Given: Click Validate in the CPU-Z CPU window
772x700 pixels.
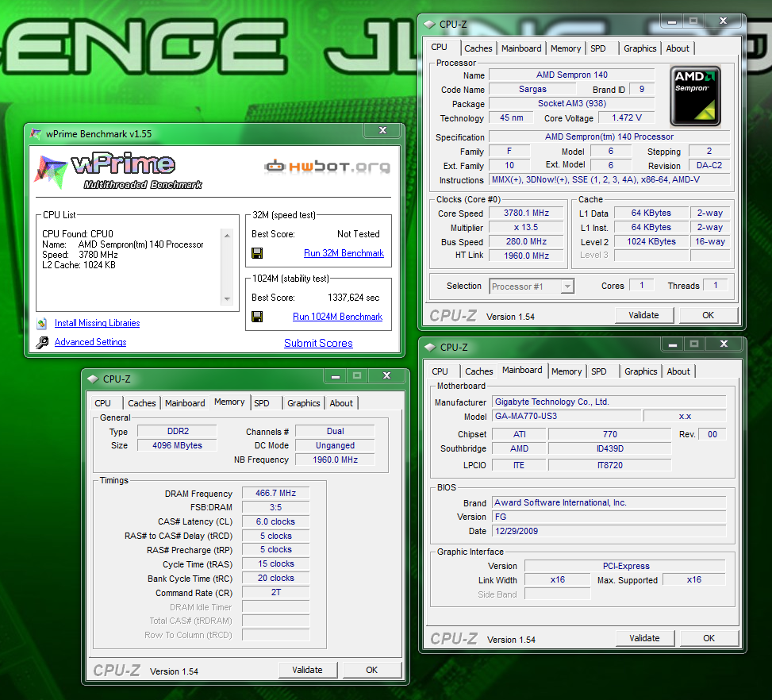Looking at the screenshot, I should tap(643, 315).
